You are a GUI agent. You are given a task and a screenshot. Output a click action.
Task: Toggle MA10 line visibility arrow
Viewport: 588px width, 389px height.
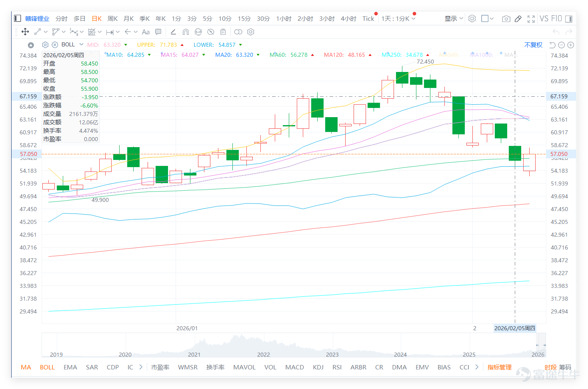[149, 55]
